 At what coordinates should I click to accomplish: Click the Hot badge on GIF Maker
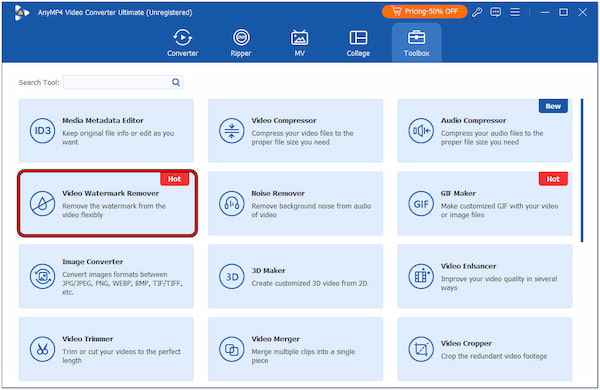coord(553,179)
